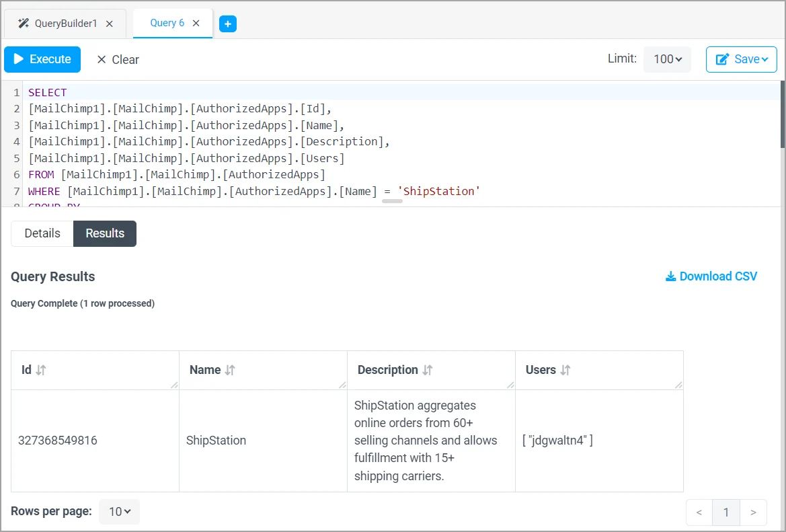Click the Description column header
The width and height of the screenshot is (786, 532).
click(431, 370)
